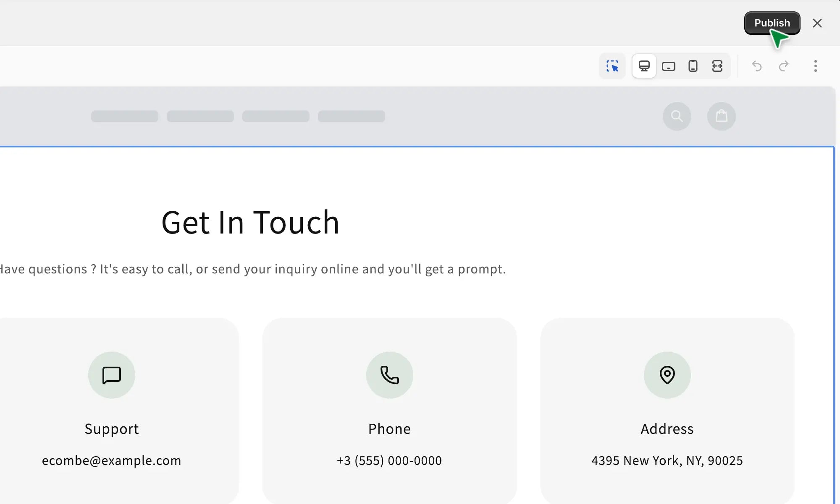Click the ecombe@example.com email text
This screenshot has width=840, height=504.
(111, 461)
